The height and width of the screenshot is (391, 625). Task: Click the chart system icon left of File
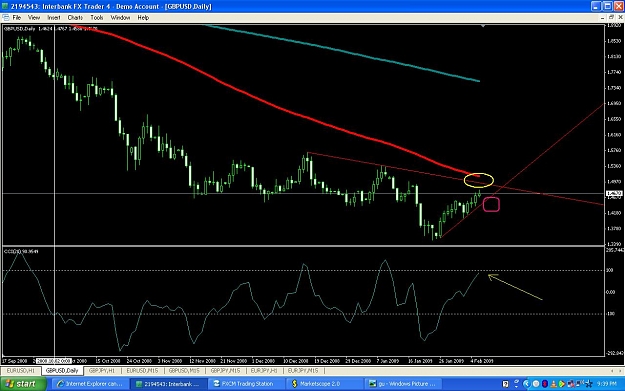pos(5,18)
